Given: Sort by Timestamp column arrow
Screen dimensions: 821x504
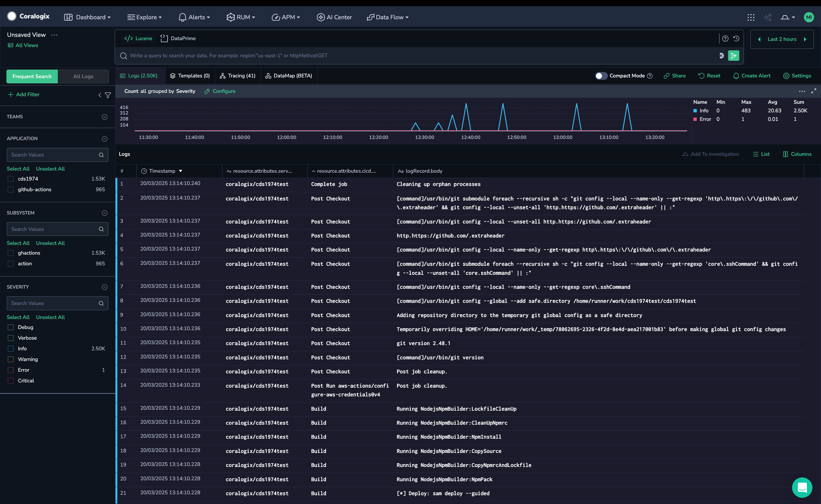Looking at the screenshot, I should click(x=181, y=171).
